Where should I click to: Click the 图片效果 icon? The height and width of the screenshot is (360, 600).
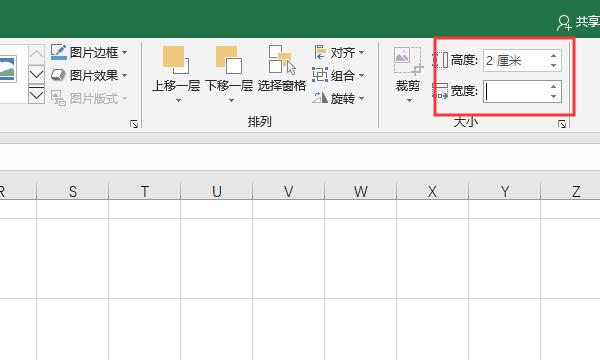pyautogui.click(x=59, y=75)
